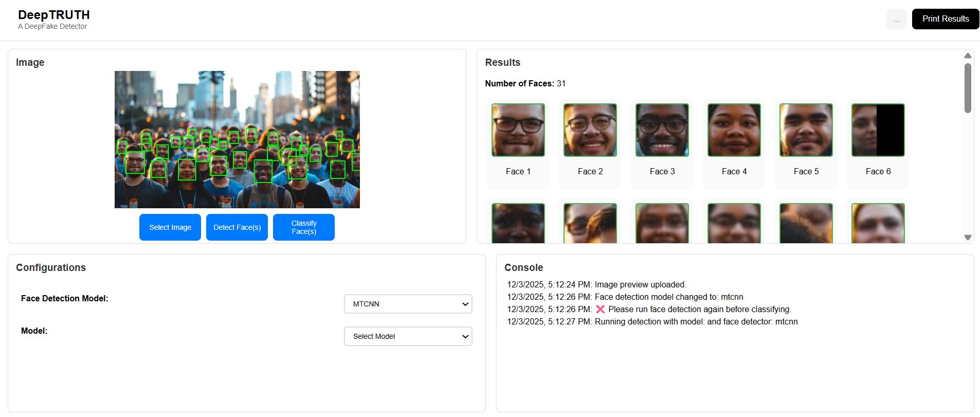The width and height of the screenshot is (980, 417).
Task: Select the Face 3 thumbnail
Action: point(662,130)
